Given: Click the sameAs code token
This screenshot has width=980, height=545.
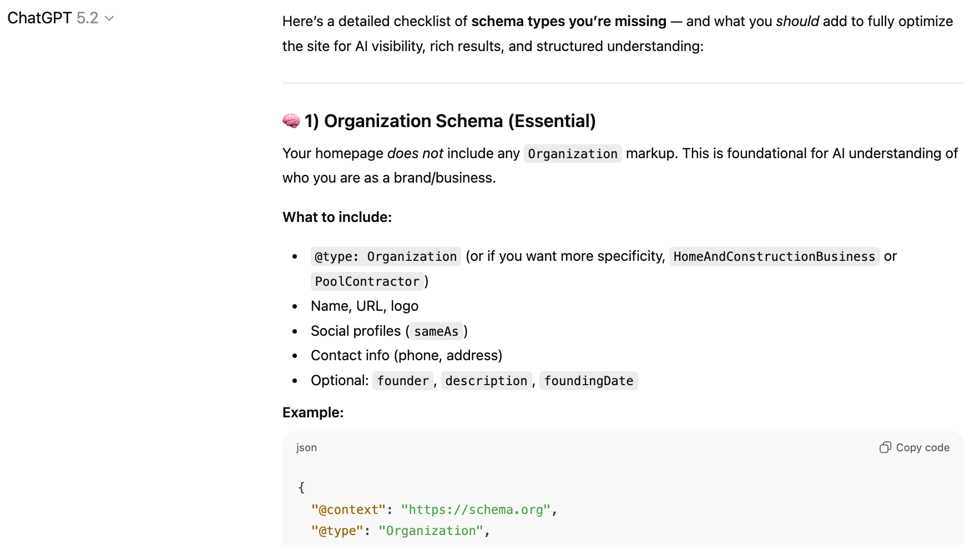Looking at the screenshot, I should tap(436, 331).
